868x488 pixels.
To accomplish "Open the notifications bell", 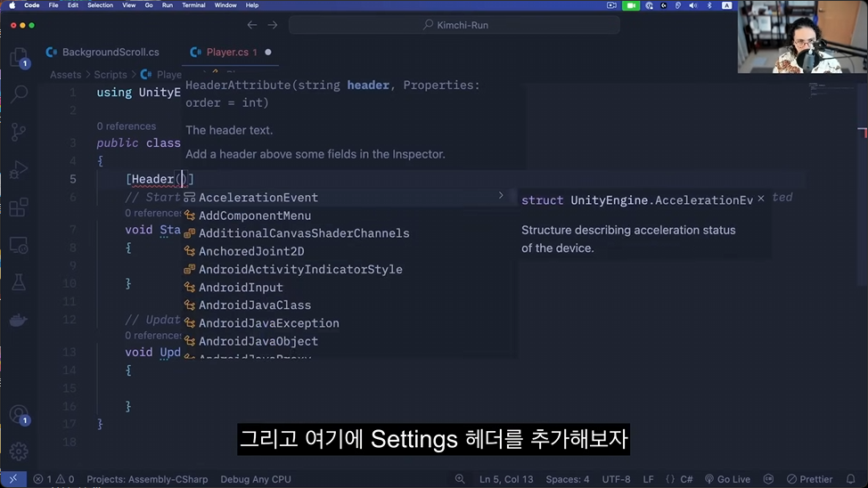I will tap(851, 479).
